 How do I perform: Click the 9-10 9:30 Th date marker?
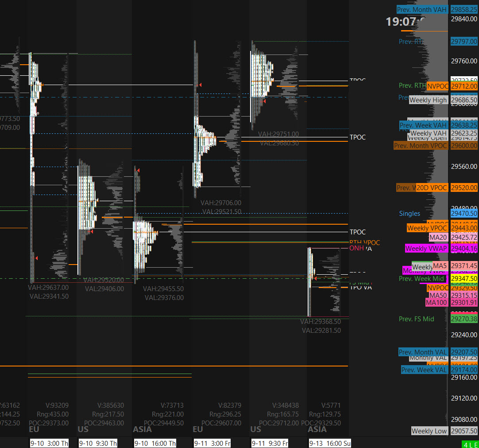(x=98, y=443)
